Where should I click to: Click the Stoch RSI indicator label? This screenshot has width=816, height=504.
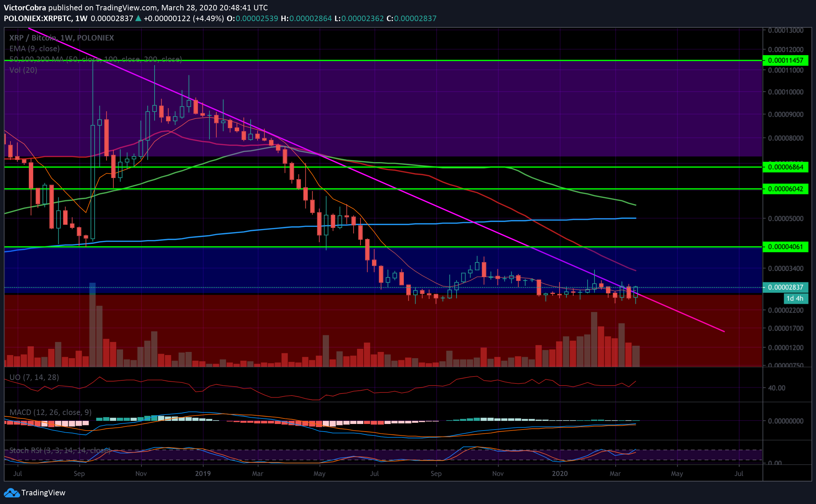tap(60, 450)
